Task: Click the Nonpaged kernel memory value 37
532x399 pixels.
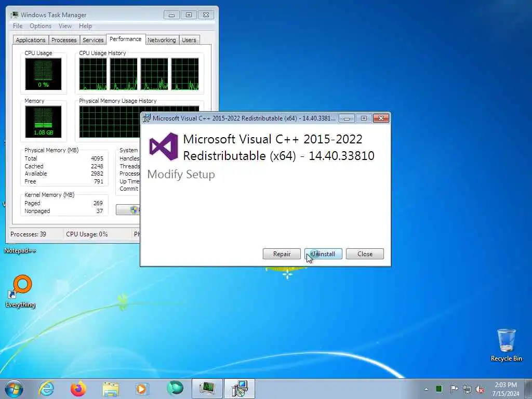Action: pos(100,211)
